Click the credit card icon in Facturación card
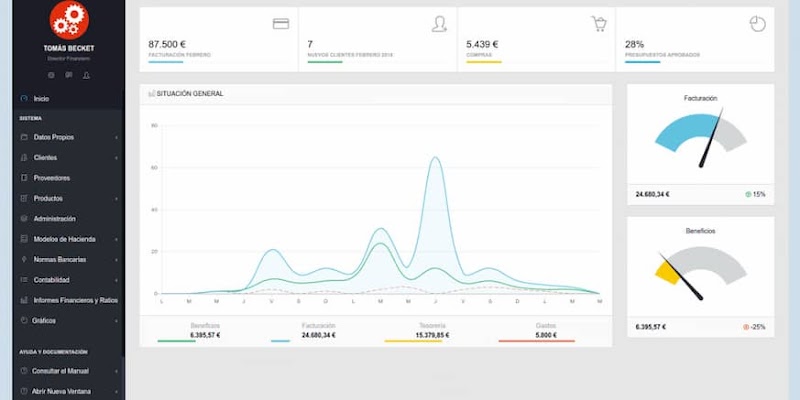The height and width of the screenshot is (400, 800). (281, 24)
